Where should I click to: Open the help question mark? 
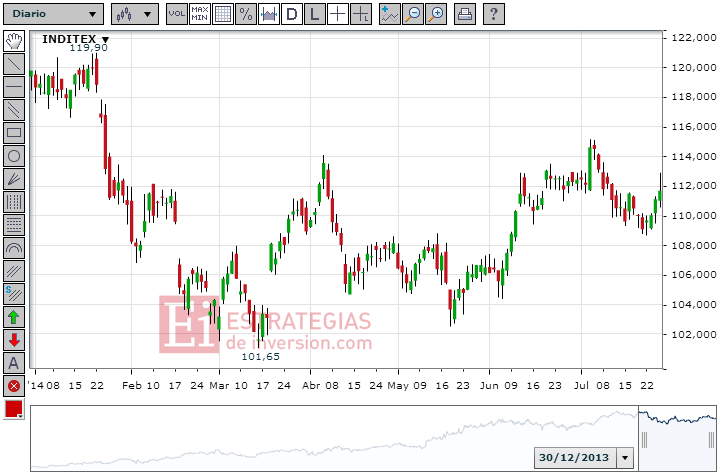pyautogui.click(x=494, y=14)
